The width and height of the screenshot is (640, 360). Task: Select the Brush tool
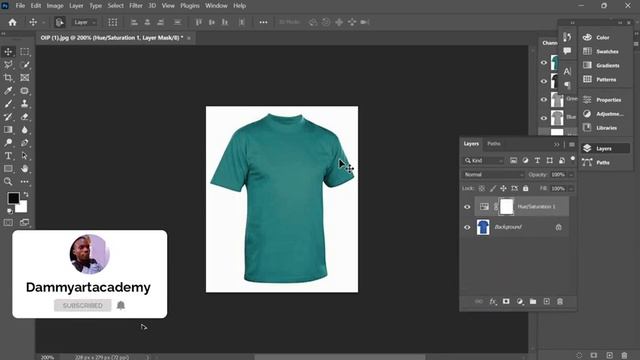(x=8, y=104)
